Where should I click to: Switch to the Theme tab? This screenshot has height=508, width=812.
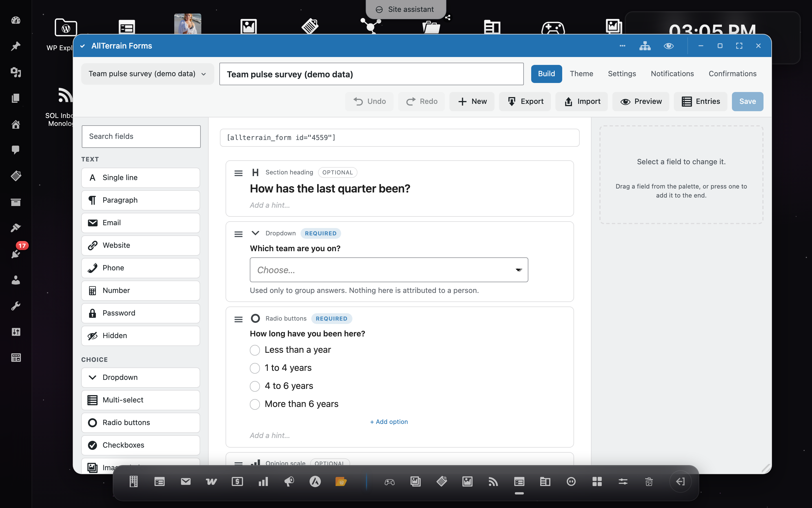581,74
